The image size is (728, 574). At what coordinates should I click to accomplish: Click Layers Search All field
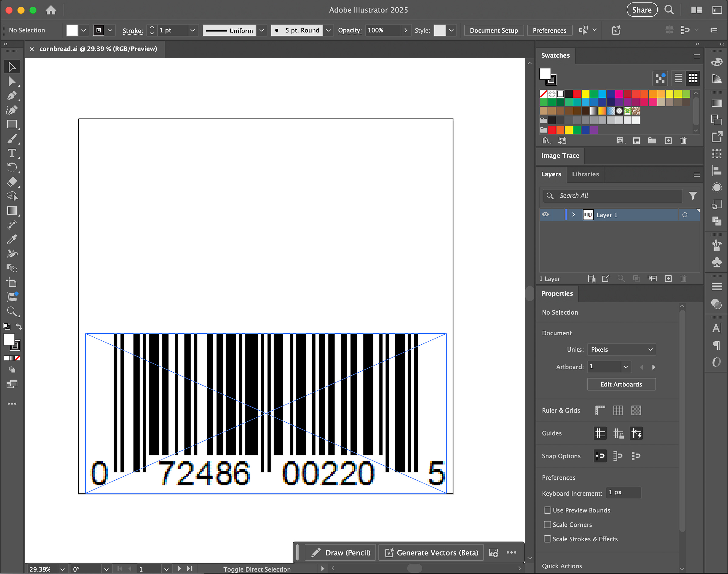[613, 196]
